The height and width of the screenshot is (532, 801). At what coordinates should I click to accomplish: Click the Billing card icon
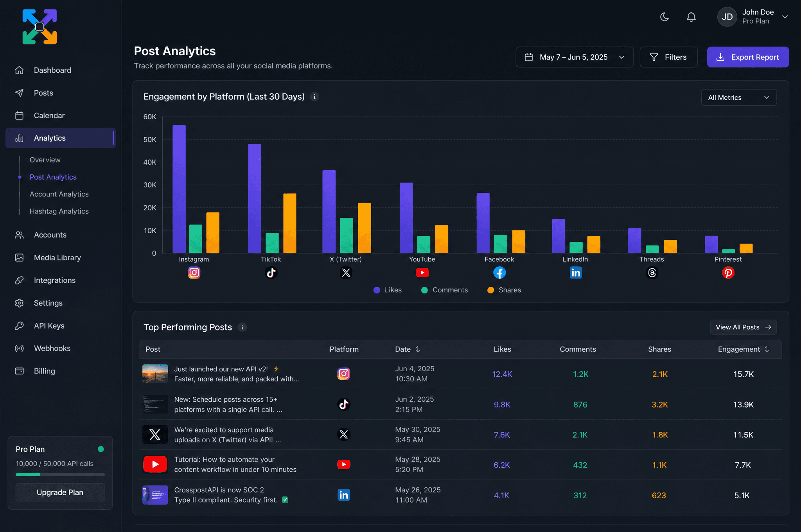pos(19,371)
